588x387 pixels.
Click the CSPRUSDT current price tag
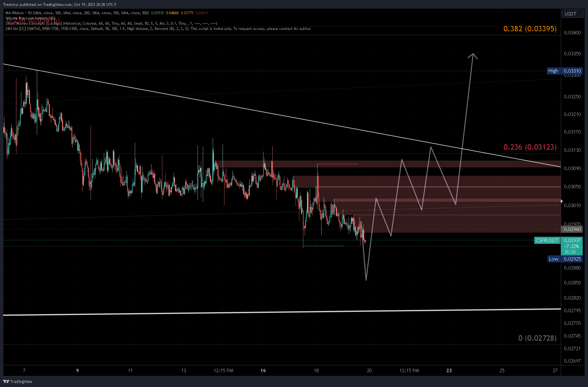click(547, 240)
